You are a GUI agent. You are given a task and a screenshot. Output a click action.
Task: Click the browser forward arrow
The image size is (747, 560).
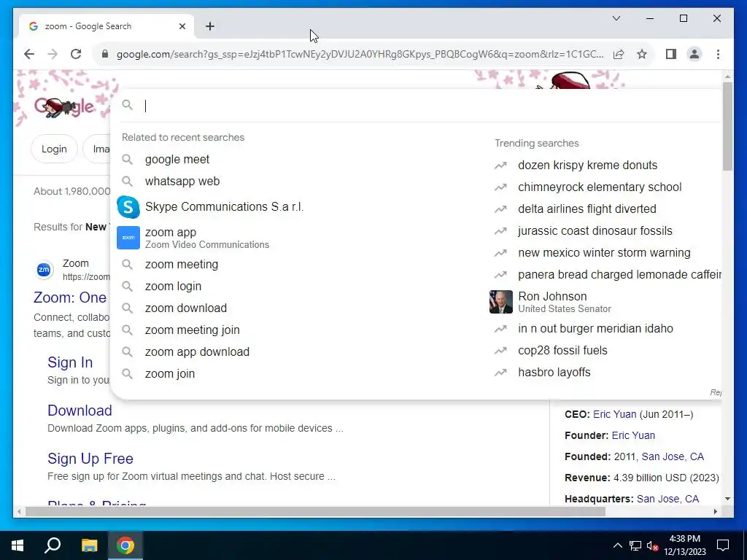point(53,54)
